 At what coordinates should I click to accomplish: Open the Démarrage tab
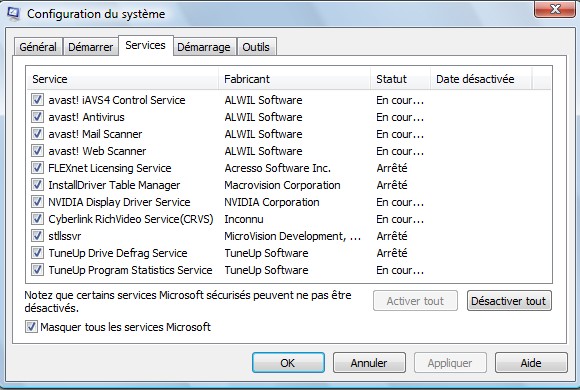(204, 47)
